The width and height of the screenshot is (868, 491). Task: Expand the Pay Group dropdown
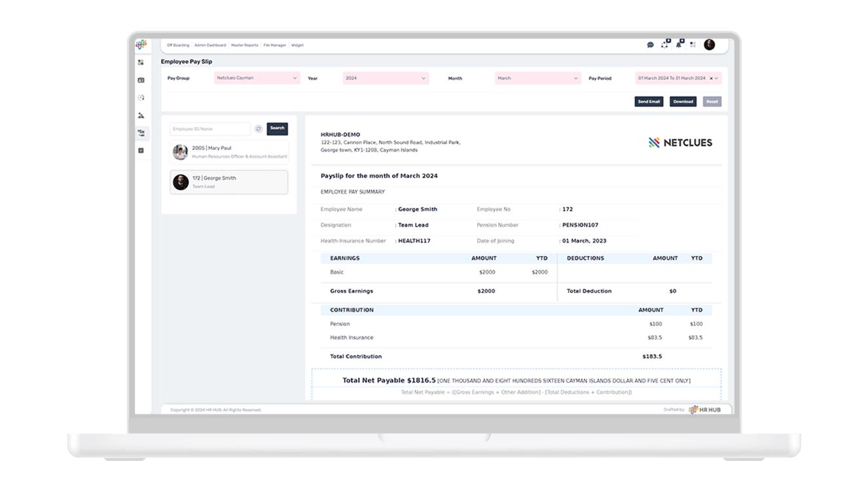click(257, 78)
